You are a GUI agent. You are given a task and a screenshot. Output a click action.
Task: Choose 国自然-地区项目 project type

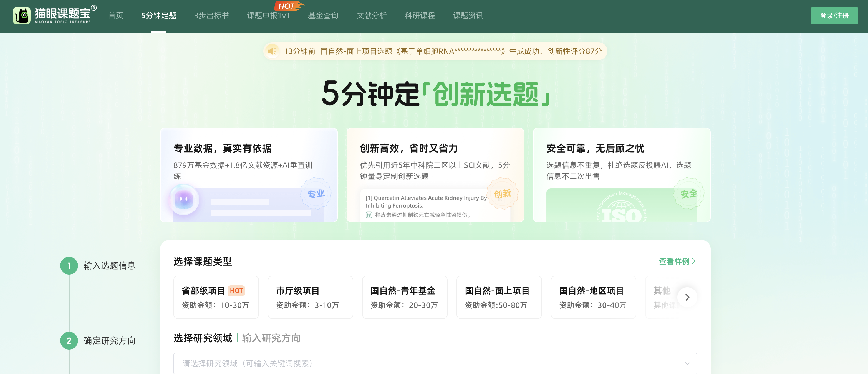click(x=593, y=297)
